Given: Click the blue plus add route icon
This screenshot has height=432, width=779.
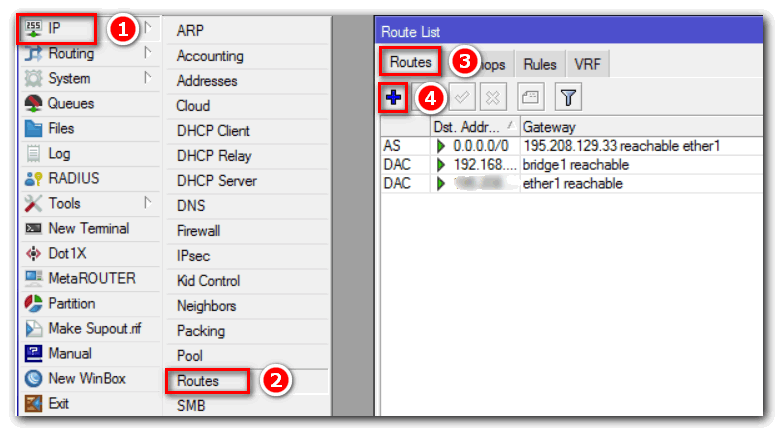Looking at the screenshot, I should click(394, 98).
